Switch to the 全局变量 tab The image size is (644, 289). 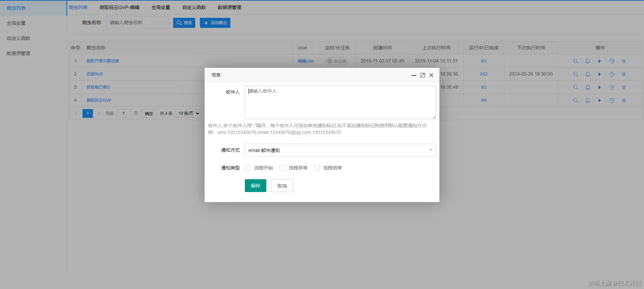161,7
